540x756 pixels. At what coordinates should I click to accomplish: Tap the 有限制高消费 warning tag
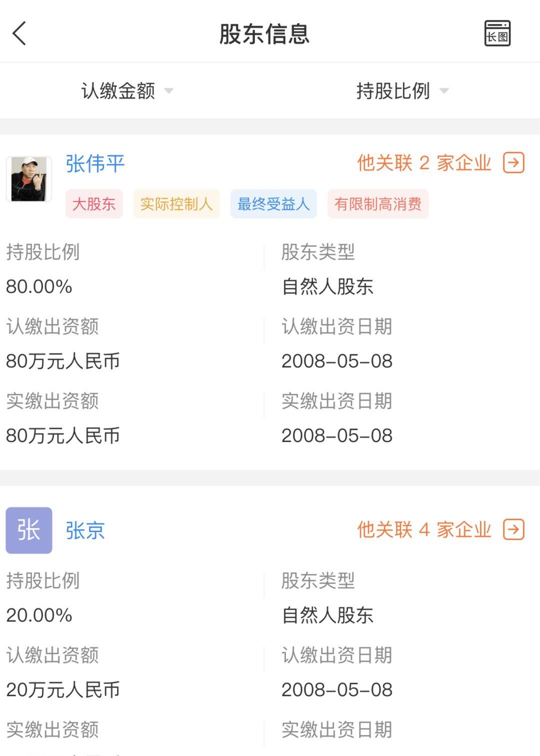point(378,204)
